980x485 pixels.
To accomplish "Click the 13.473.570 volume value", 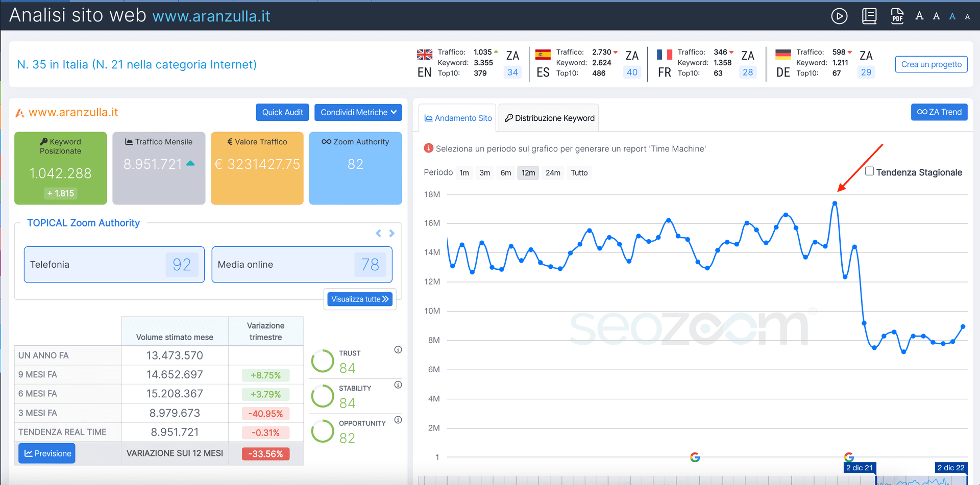I will (x=175, y=355).
